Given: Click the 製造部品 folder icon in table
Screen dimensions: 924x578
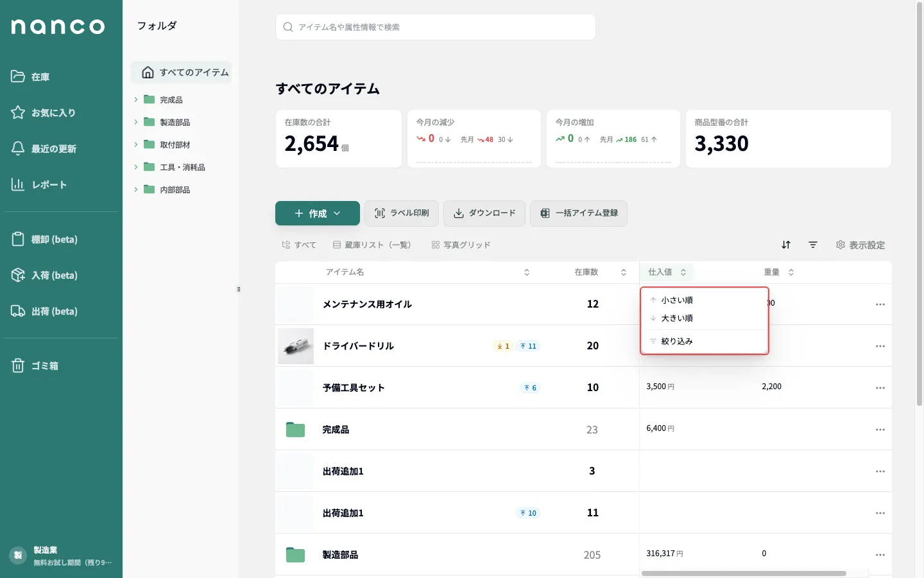Looking at the screenshot, I should click(295, 554).
